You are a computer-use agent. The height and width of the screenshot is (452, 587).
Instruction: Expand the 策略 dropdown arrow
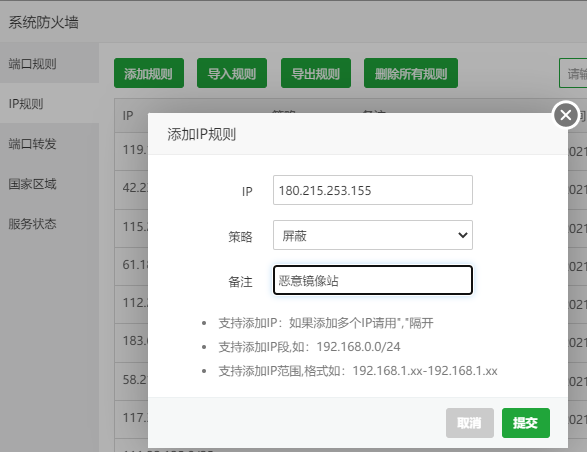tap(463, 235)
